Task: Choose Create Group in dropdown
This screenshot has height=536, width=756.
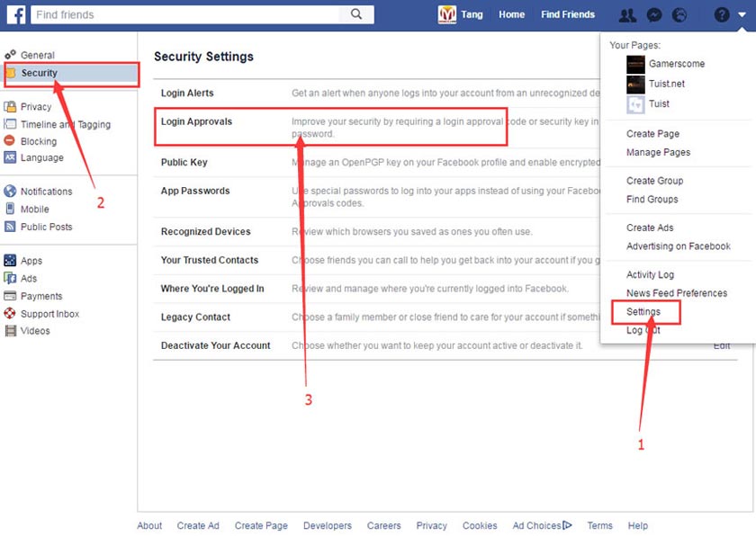Action: click(x=655, y=181)
